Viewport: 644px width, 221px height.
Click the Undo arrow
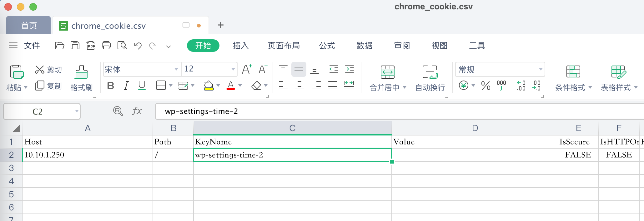click(x=138, y=46)
